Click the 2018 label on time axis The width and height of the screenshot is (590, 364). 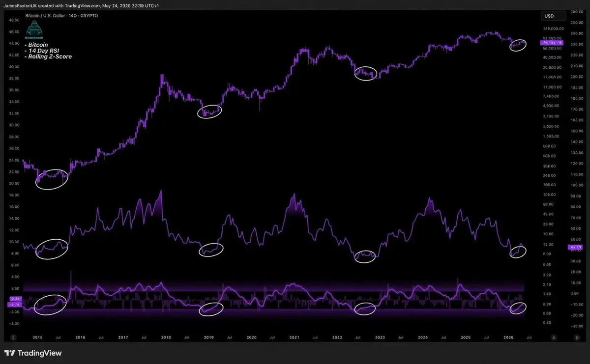(x=166, y=337)
